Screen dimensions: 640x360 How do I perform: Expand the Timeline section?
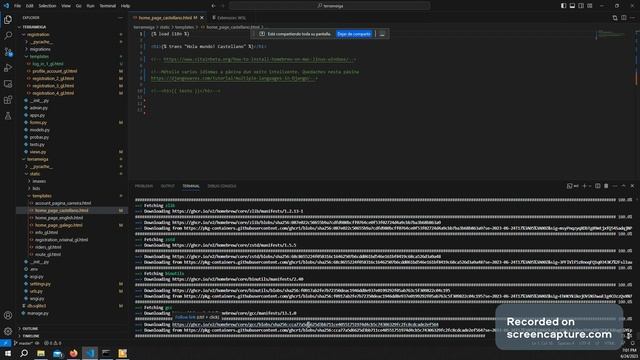point(31,336)
